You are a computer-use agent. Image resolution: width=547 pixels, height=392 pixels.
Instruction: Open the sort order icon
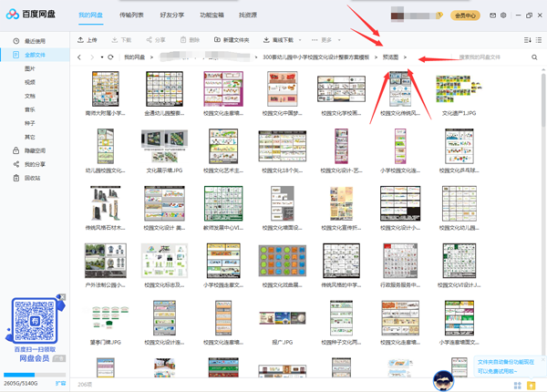click(528, 40)
